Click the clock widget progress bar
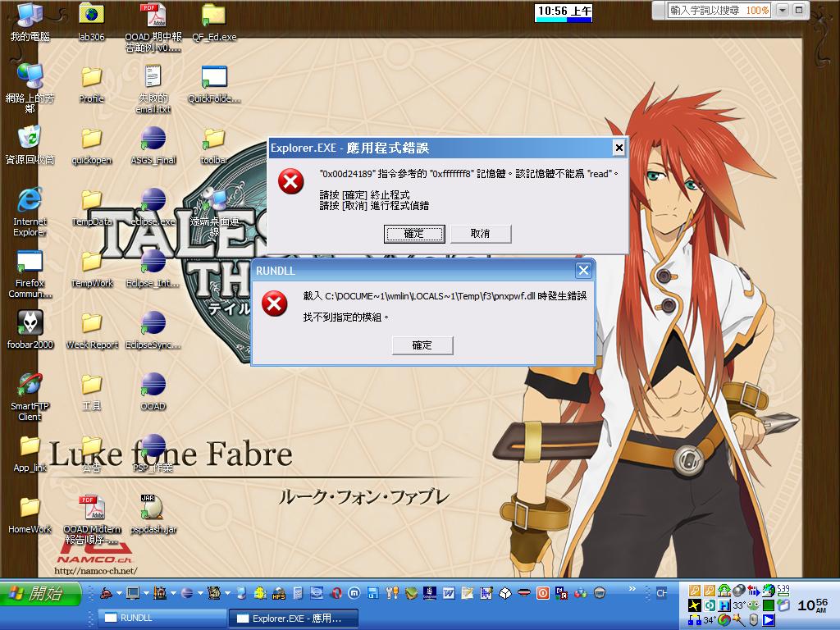The image size is (840, 630). [563, 20]
